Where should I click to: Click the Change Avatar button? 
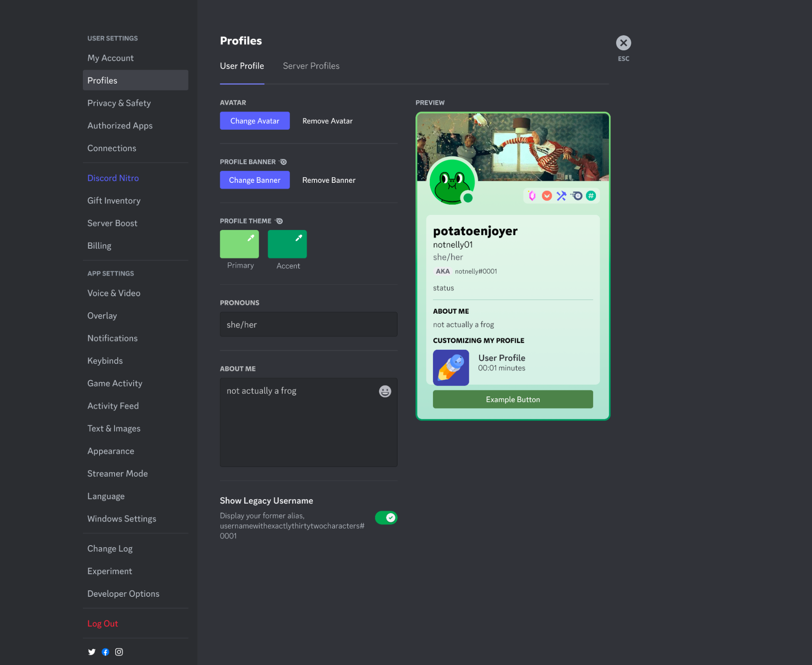point(254,120)
